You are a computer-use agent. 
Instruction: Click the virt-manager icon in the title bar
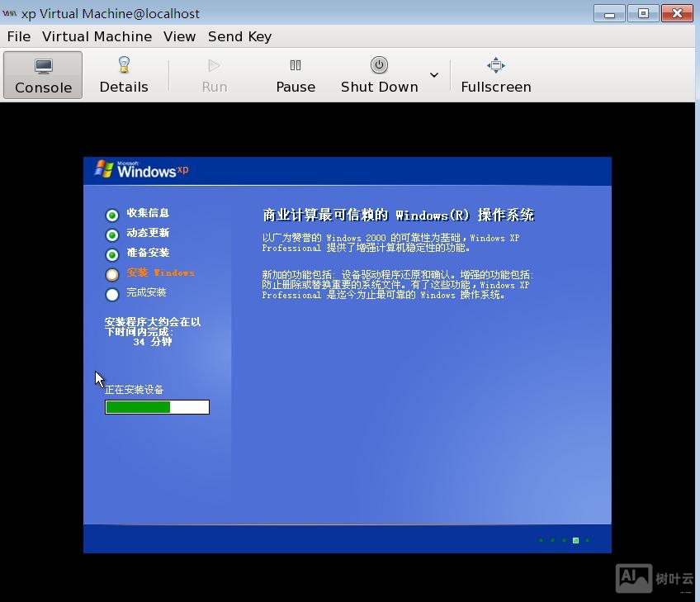point(10,13)
